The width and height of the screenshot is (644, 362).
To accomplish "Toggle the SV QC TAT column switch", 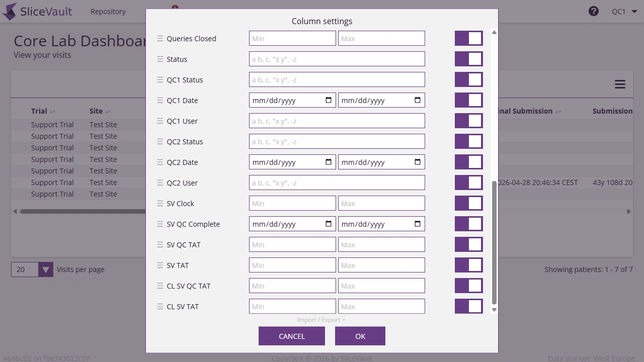I will (468, 244).
